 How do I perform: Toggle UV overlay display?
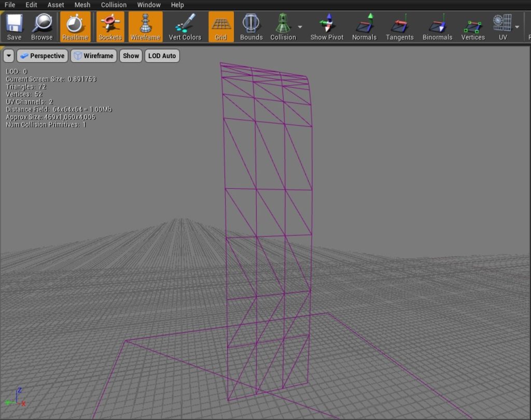pyautogui.click(x=502, y=27)
